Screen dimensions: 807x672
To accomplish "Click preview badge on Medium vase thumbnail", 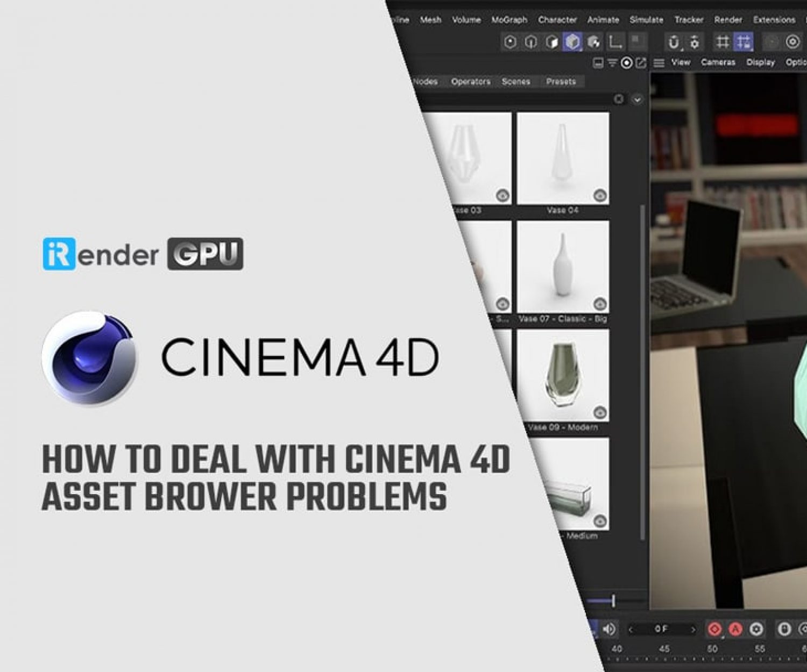I will pos(600,521).
